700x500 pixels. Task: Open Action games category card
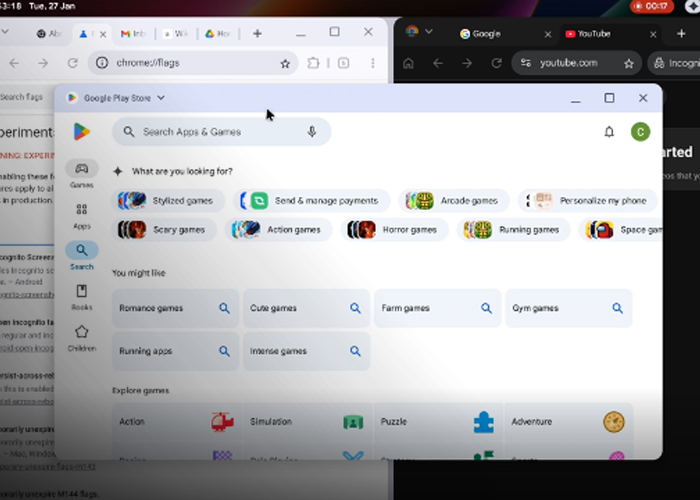[x=176, y=422]
